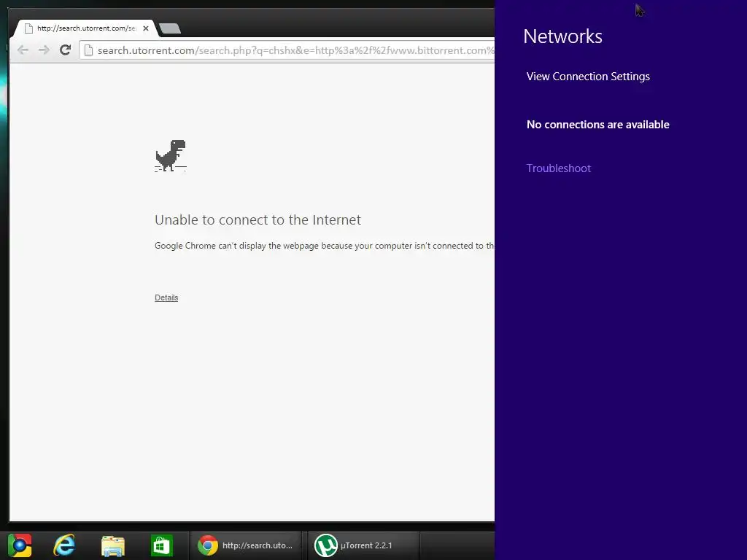
Task: Open the Details link on the error page
Action: [x=166, y=297]
